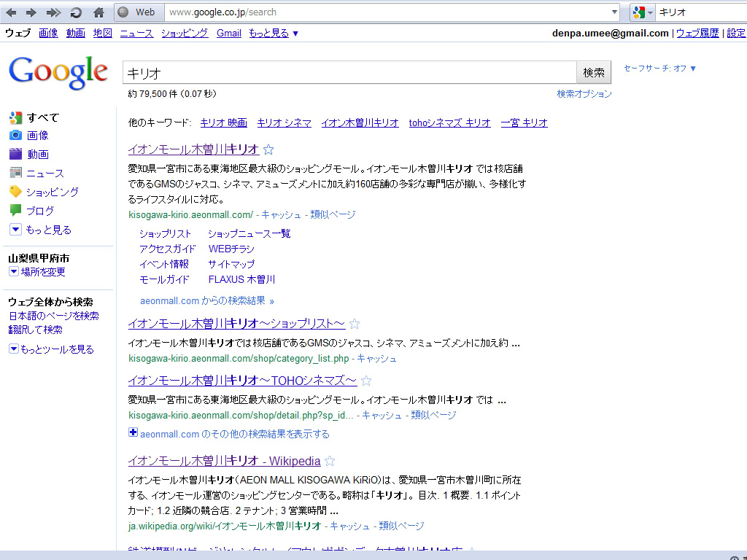Open the モールガイド sitelink
The image size is (747, 560).
pos(164,279)
